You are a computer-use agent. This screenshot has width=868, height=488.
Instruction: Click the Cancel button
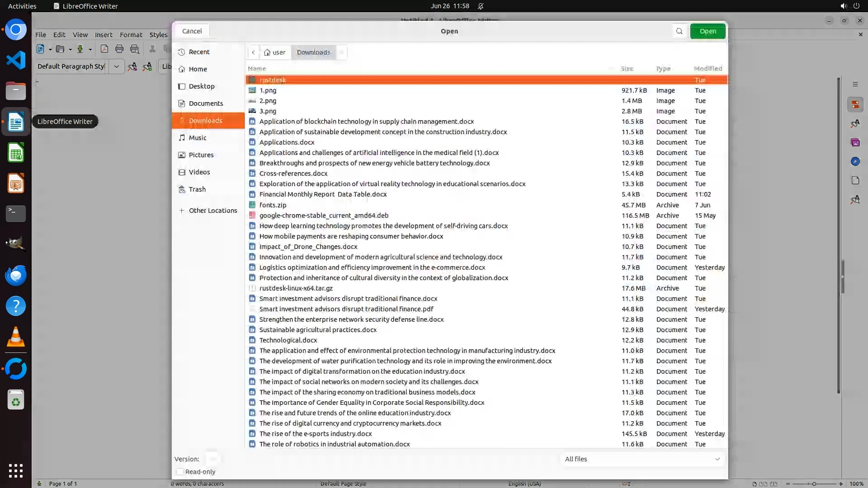pyautogui.click(x=192, y=31)
